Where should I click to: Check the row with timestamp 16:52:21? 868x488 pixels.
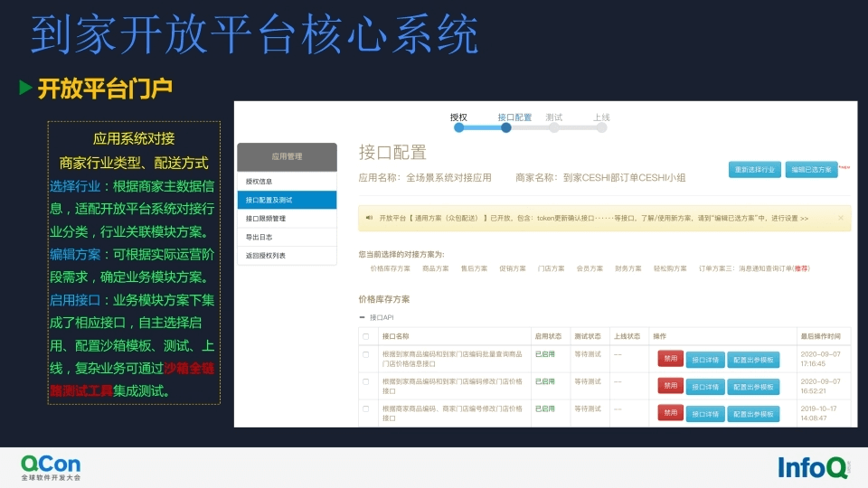click(366, 381)
